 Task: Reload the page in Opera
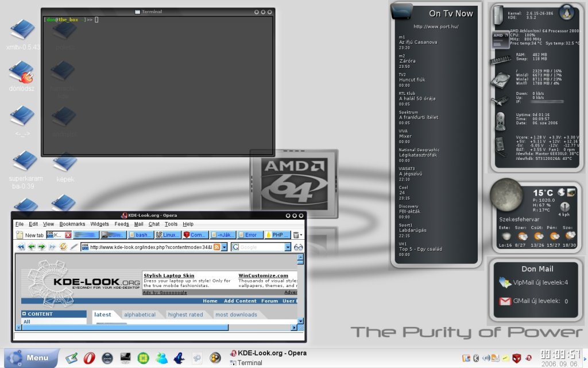tap(63, 247)
